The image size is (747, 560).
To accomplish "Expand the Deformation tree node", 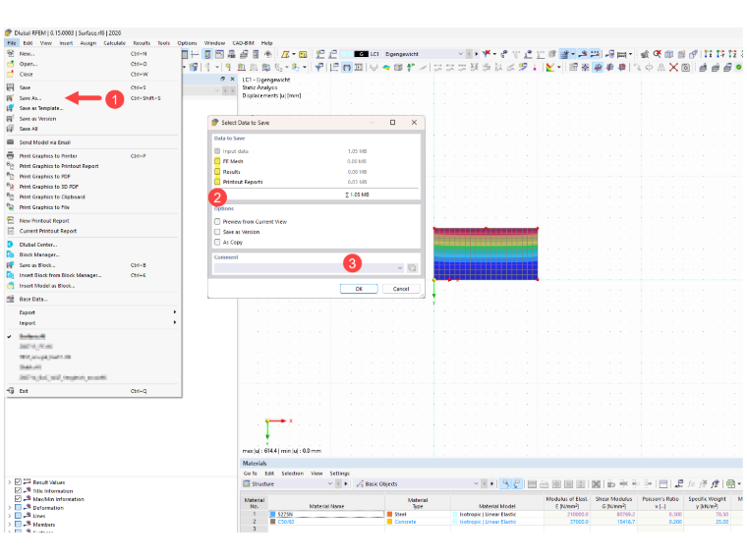I will (x=10, y=508).
